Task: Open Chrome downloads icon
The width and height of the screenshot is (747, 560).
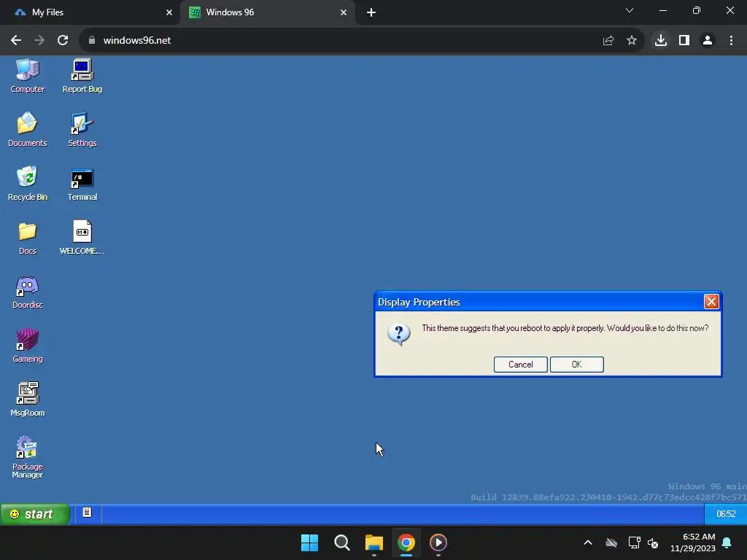Action: [x=660, y=41]
